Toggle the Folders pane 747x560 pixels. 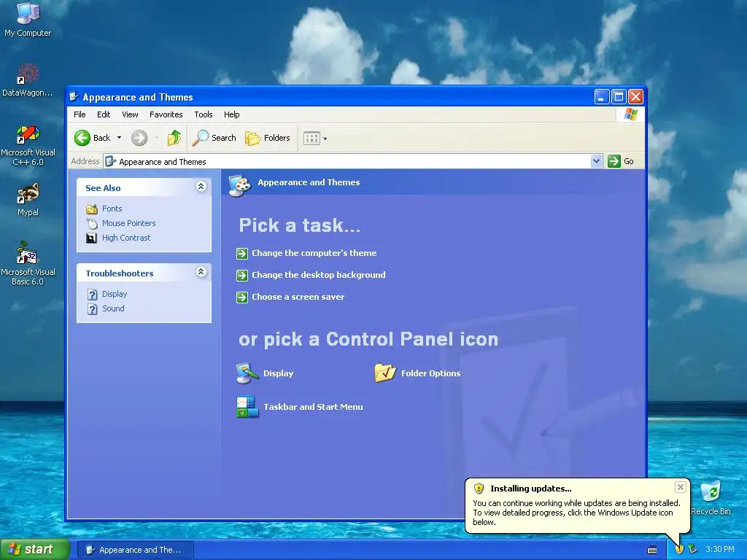(267, 138)
